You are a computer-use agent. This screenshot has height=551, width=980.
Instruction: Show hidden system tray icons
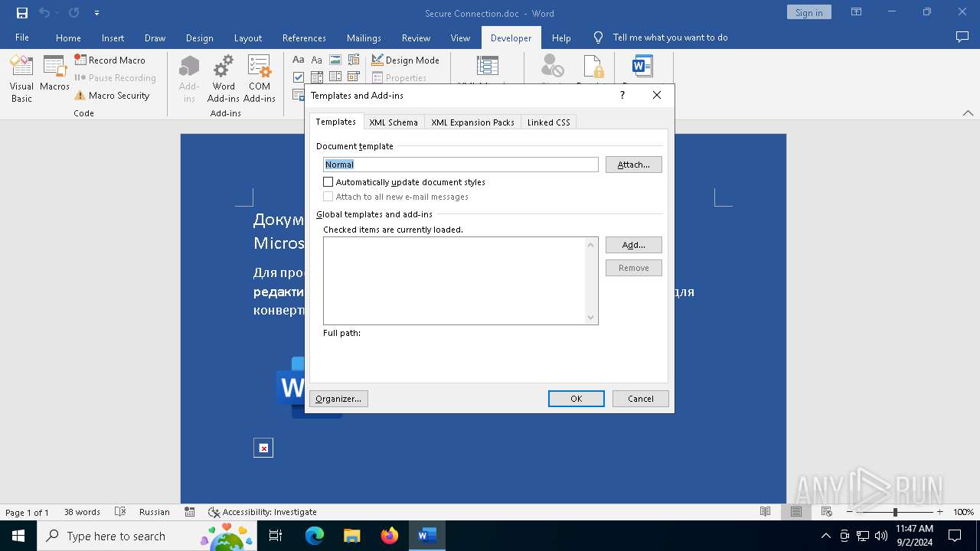click(x=825, y=536)
